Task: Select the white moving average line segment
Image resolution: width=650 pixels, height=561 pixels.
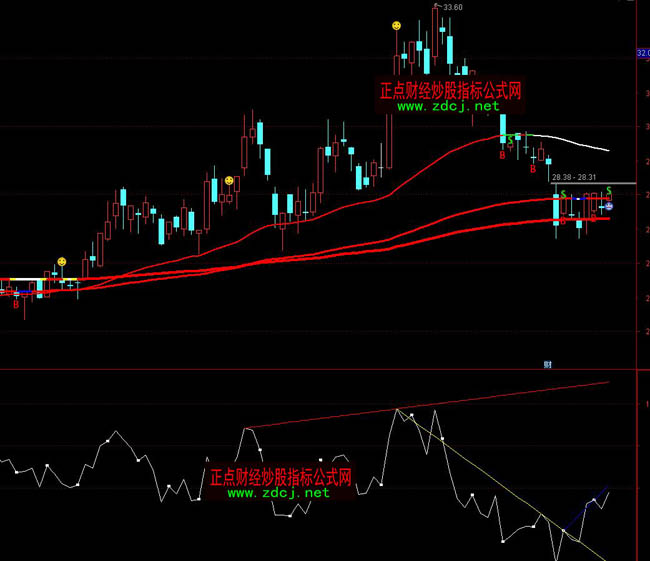Action: (570, 141)
